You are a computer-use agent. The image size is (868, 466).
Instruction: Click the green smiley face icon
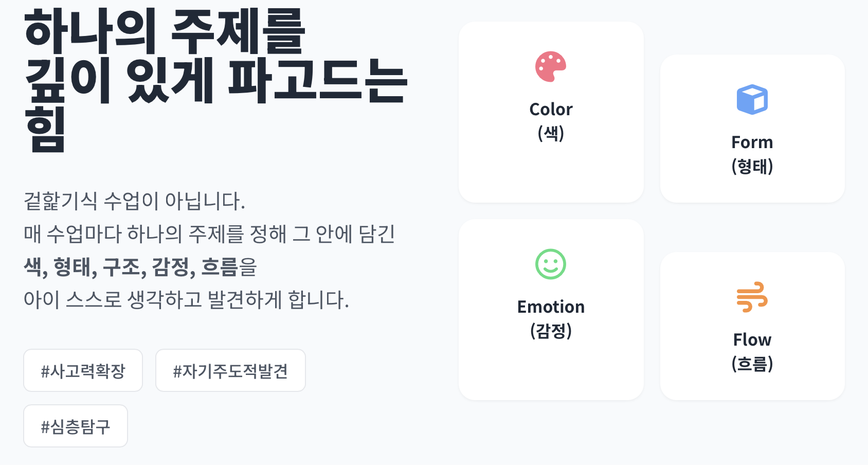tap(551, 264)
